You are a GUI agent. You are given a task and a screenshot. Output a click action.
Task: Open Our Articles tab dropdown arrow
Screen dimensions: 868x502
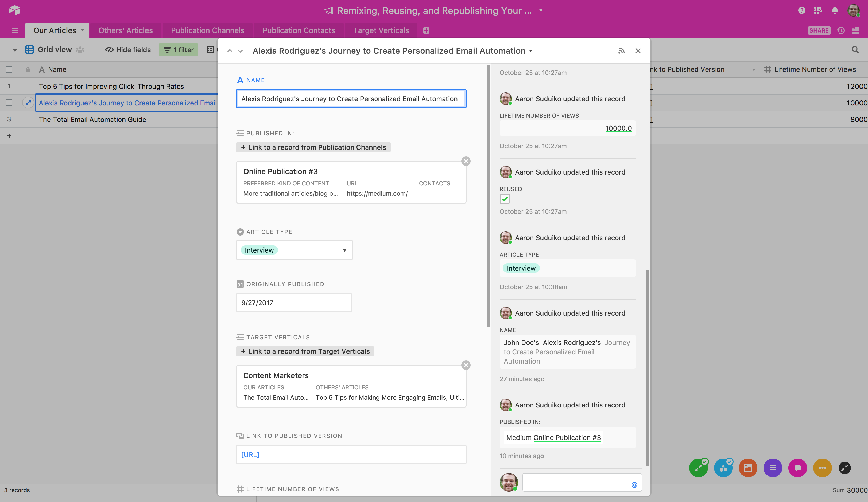83,30
